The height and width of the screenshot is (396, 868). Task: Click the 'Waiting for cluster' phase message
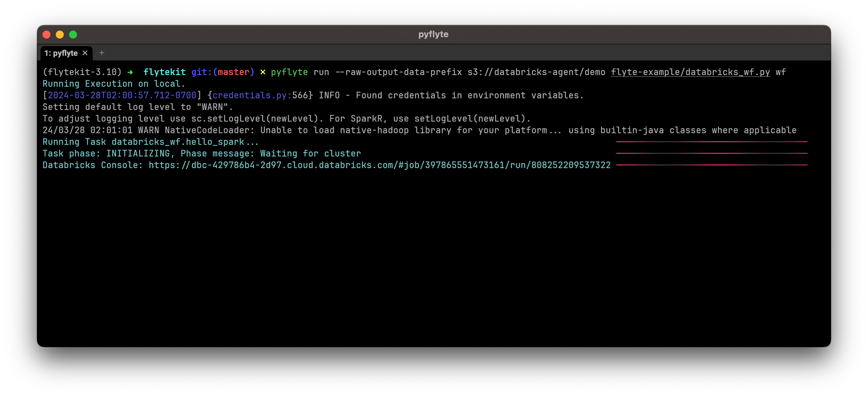[x=310, y=154]
